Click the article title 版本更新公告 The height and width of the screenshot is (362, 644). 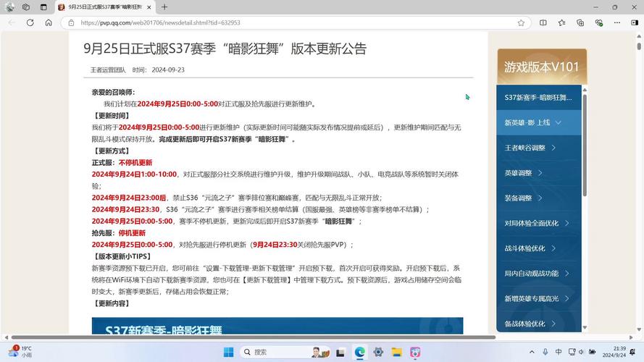328,49
